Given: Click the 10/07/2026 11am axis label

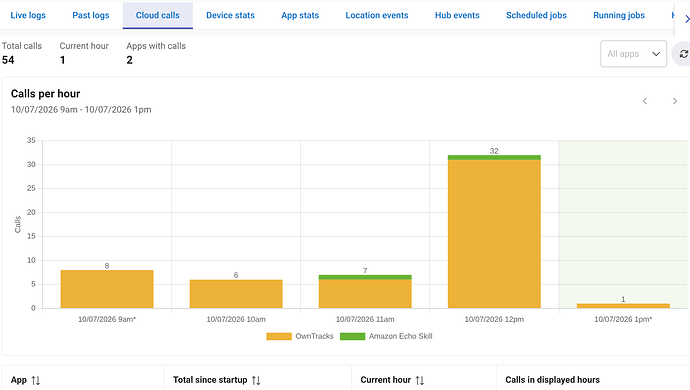Looking at the screenshot, I should pos(365,319).
